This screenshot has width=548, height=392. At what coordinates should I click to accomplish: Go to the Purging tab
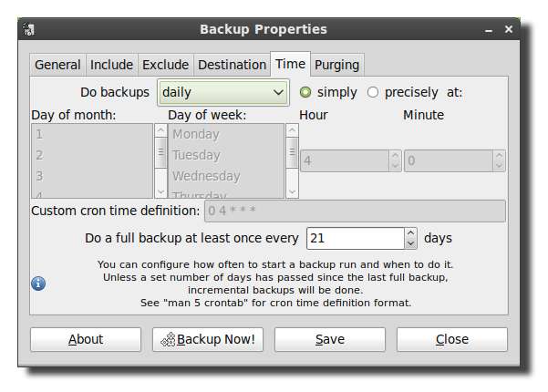click(x=337, y=65)
